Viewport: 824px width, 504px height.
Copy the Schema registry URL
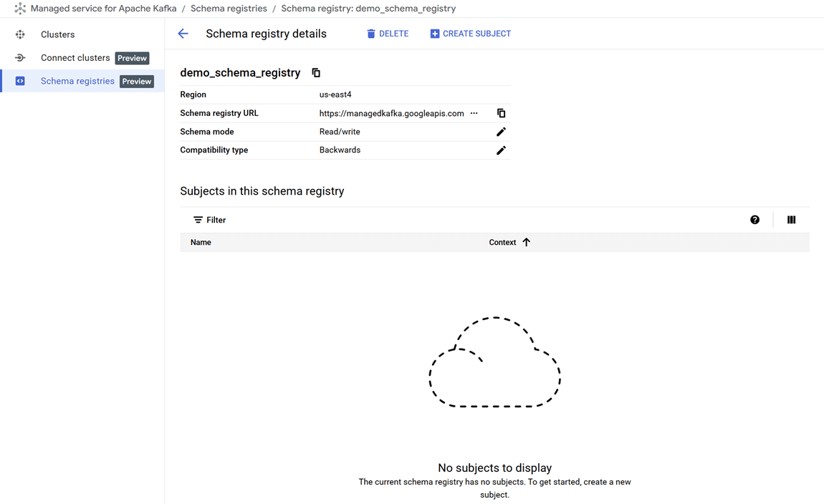coord(502,113)
